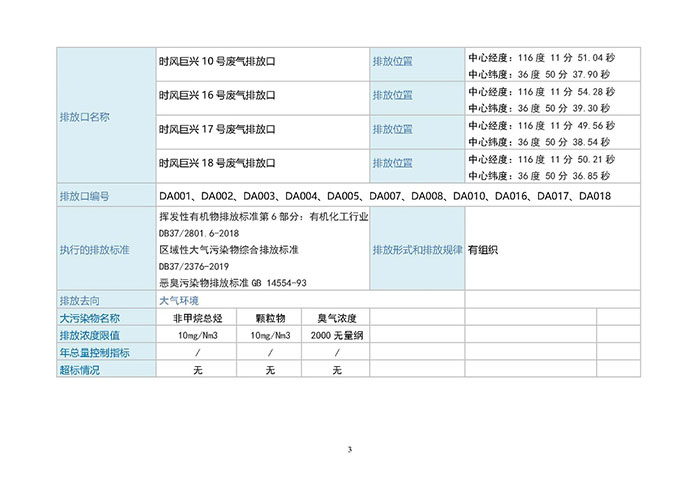Click the 年总量控制指标 row label
This screenshot has width=700, height=495.
click(x=106, y=352)
